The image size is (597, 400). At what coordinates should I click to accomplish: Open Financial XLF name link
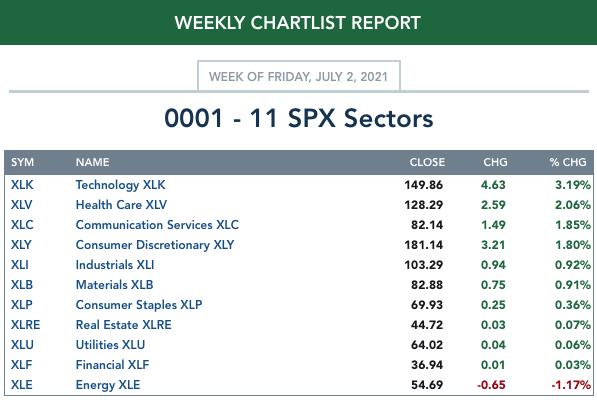[x=112, y=365]
